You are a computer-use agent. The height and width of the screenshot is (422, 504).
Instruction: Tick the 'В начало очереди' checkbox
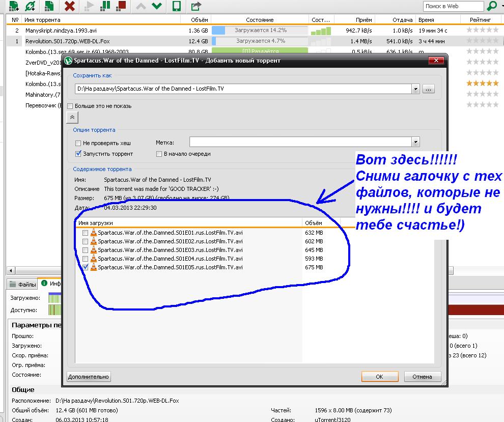tap(159, 154)
